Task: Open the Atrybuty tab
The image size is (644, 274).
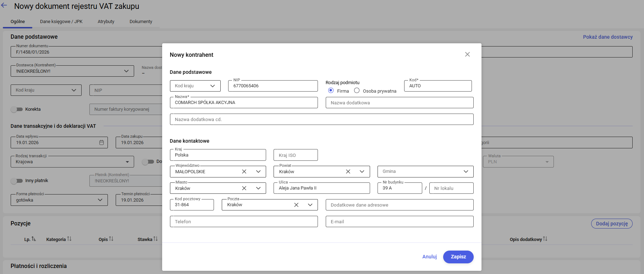Action: pyautogui.click(x=106, y=22)
